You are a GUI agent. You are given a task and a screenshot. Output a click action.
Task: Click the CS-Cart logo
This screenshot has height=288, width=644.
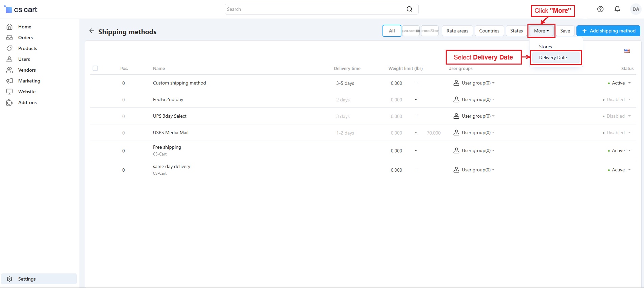[21, 9]
